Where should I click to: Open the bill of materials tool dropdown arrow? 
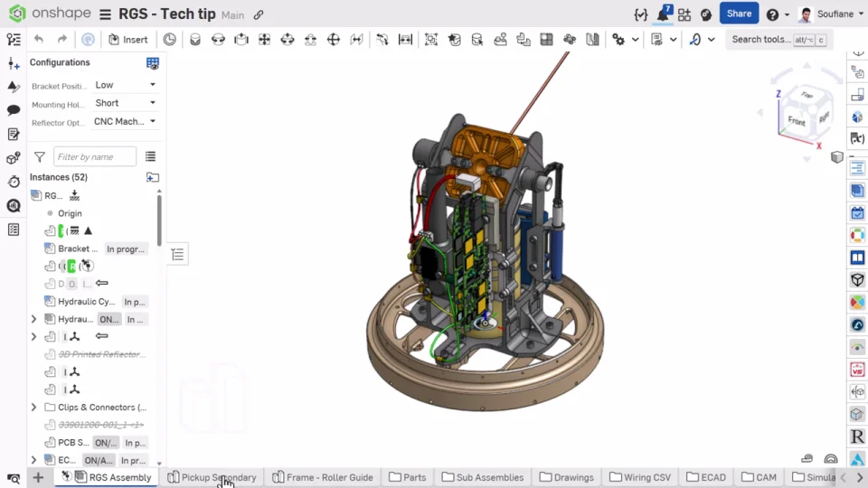pyautogui.click(x=673, y=39)
